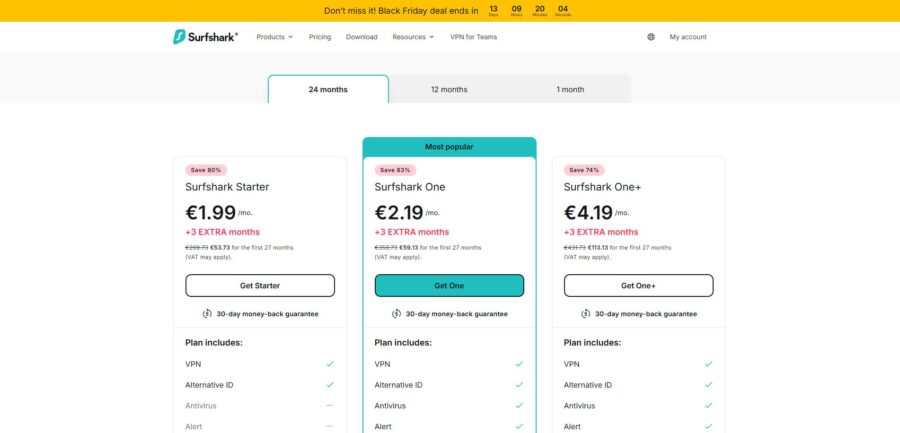Open the Download page link

coord(362,37)
